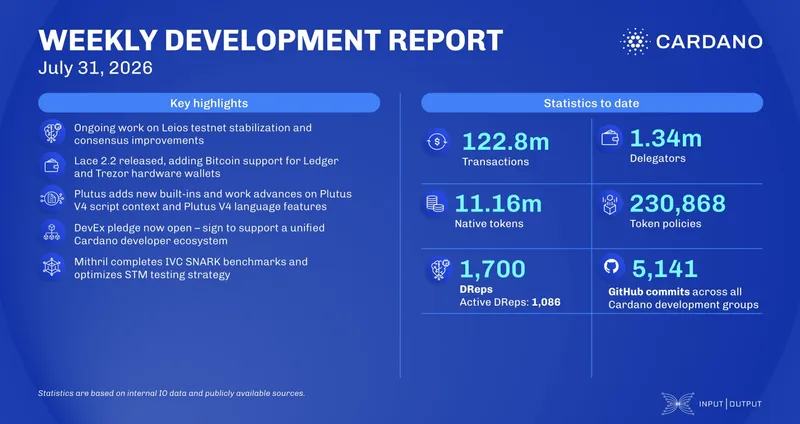
Task: Select the Statistics to date header bar
Action: pos(592,103)
